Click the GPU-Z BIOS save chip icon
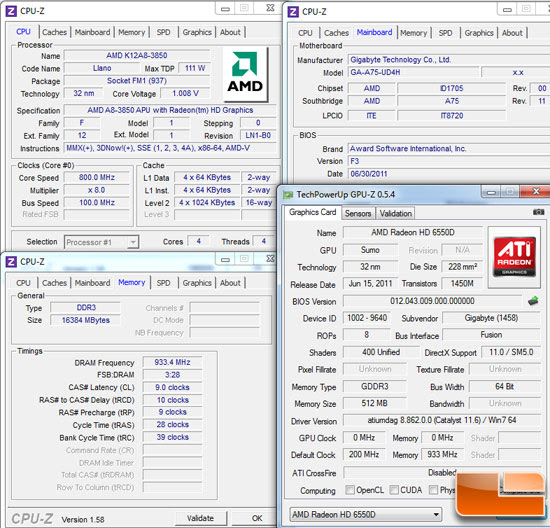This screenshot has height=528, width=550. [x=533, y=301]
